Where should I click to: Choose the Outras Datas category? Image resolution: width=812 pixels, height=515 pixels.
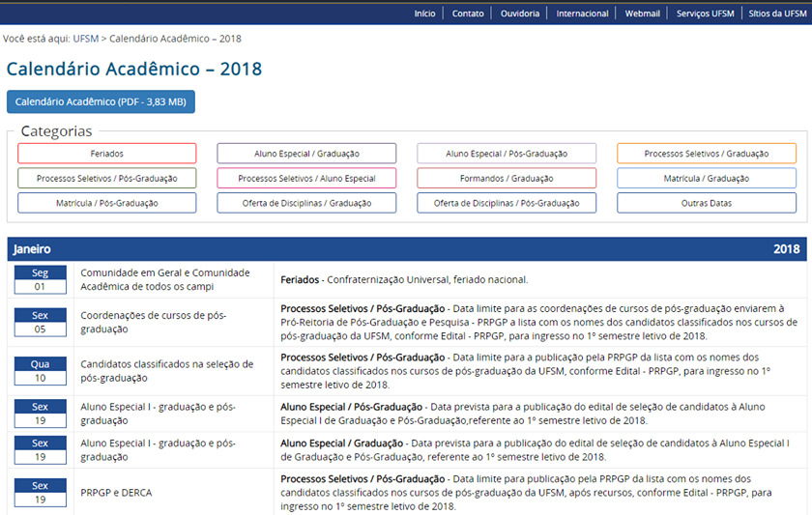[x=707, y=203]
